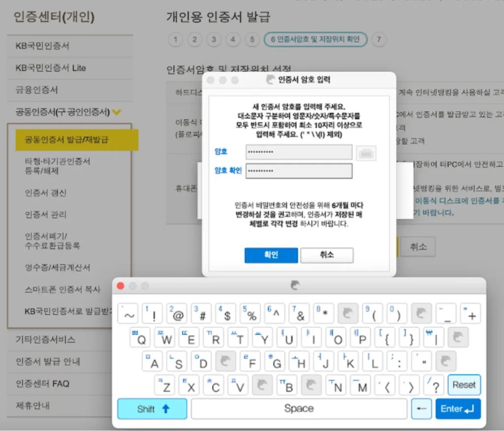
Task: Tap the colon key on virtual keyboard
Action: (x=397, y=361)
